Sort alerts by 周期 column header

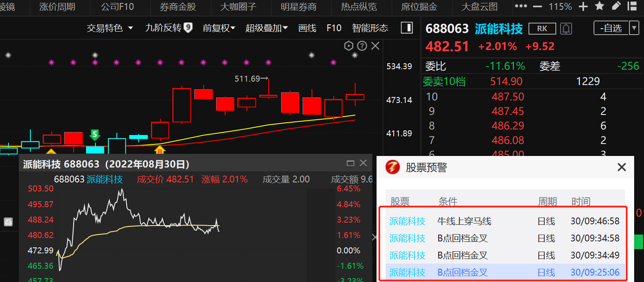547,201
